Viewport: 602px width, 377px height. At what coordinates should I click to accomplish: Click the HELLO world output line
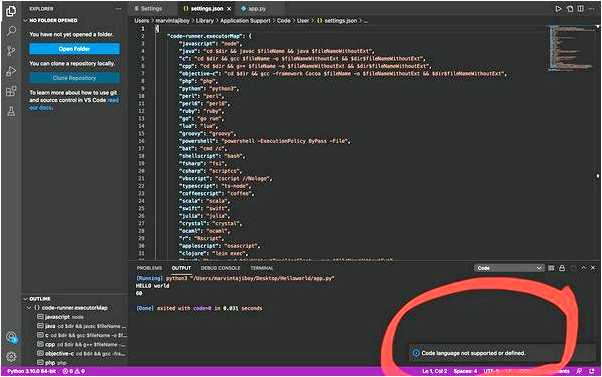click(152, 286)
